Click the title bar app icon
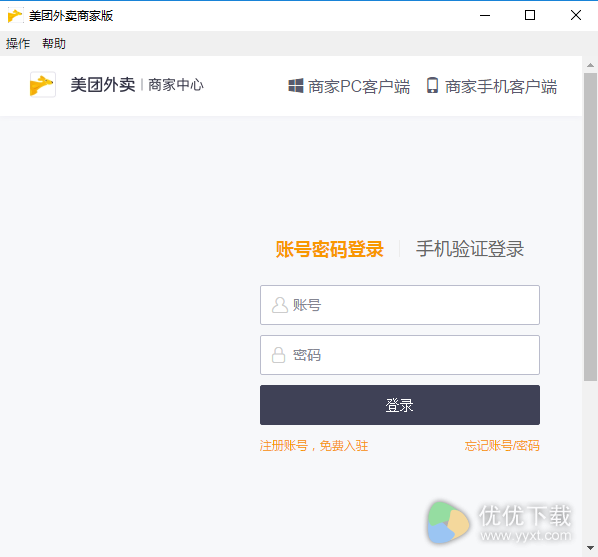This screenshot has height=557, width=598. click(x=15, y=16)
